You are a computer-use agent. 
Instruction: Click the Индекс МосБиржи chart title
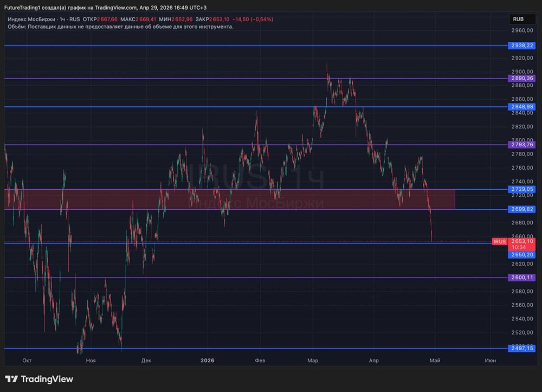[x=32, y=20]
